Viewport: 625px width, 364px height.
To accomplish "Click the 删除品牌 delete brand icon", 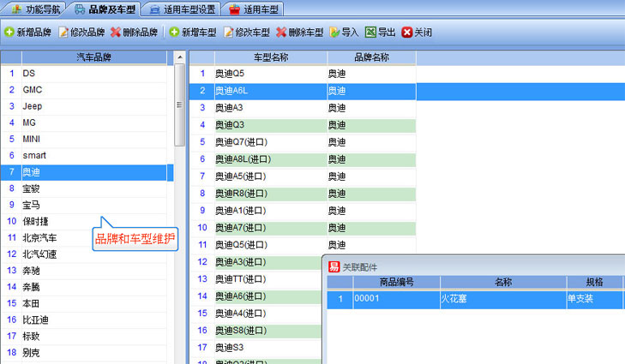I will [116, 33].
